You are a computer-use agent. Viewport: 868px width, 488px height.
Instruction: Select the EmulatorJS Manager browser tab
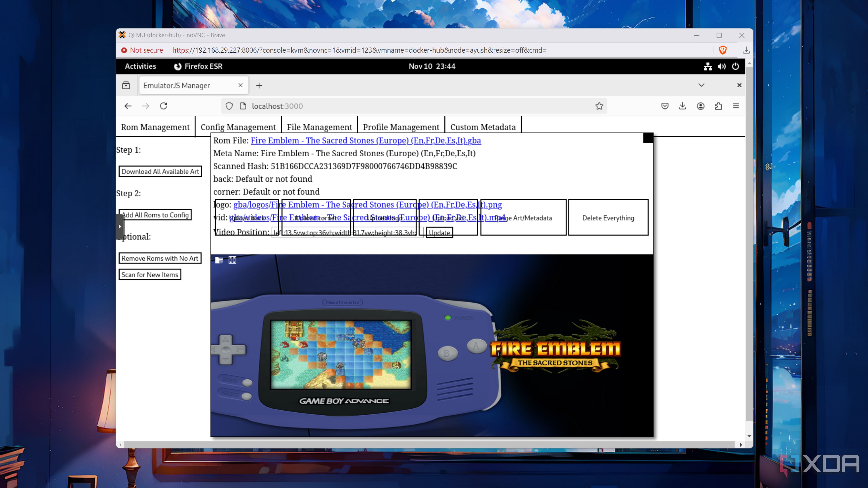(x=194, y=85)
